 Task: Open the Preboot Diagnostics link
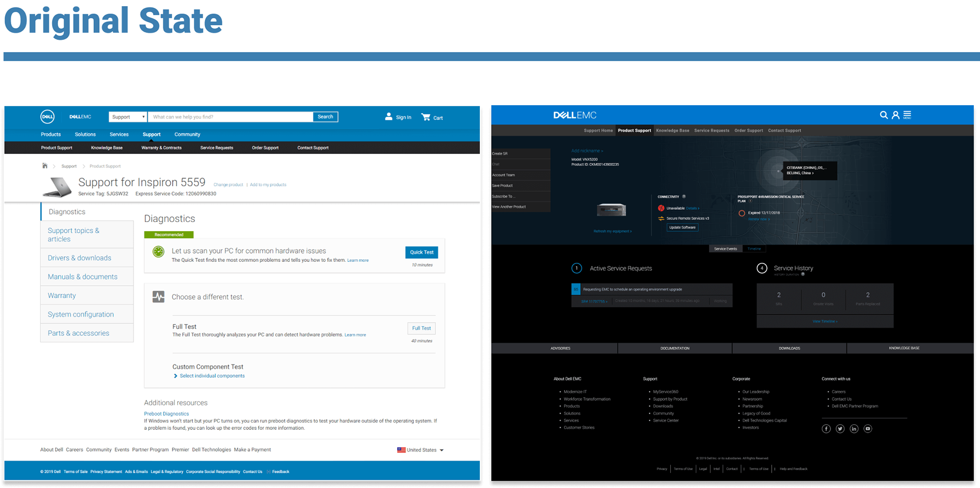[166, 414]
